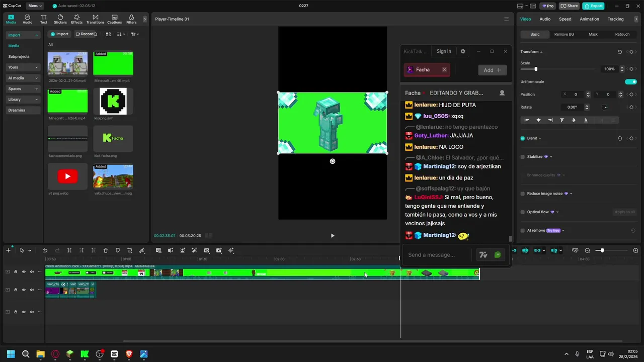Image resolution: width=644 pixels, height=362 pixels.
Task: Click the Import media button
Action: pos(59,34)
